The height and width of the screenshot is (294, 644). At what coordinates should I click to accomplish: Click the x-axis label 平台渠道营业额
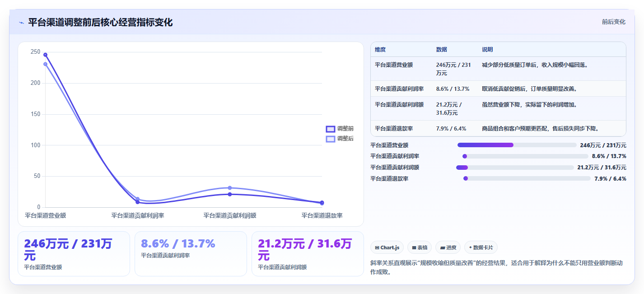[45, 215]
